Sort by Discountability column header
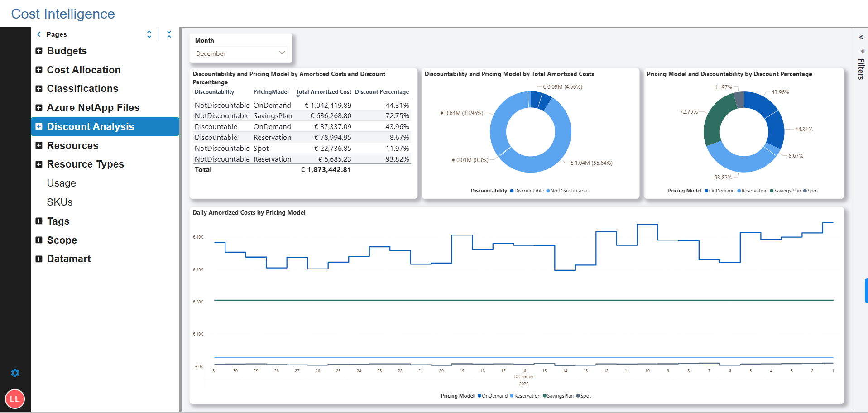This screenshot has height=413, width=868. point(214,92)
